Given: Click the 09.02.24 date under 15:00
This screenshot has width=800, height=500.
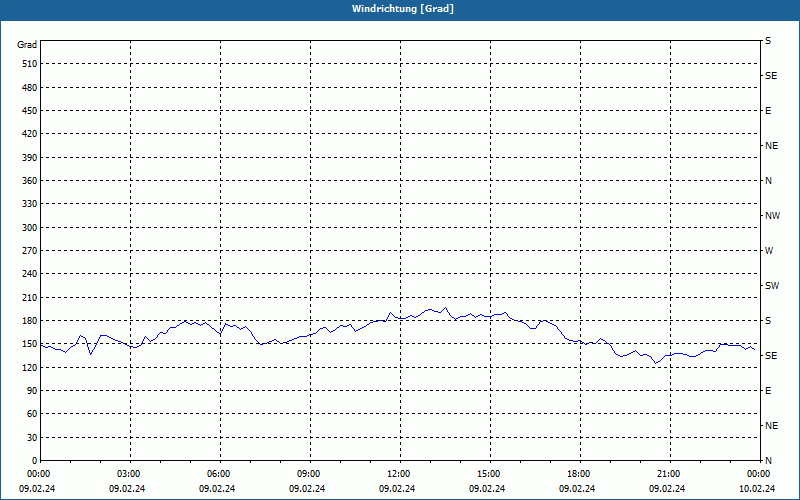Looking at the screenshot, I should tap(487, 489).
